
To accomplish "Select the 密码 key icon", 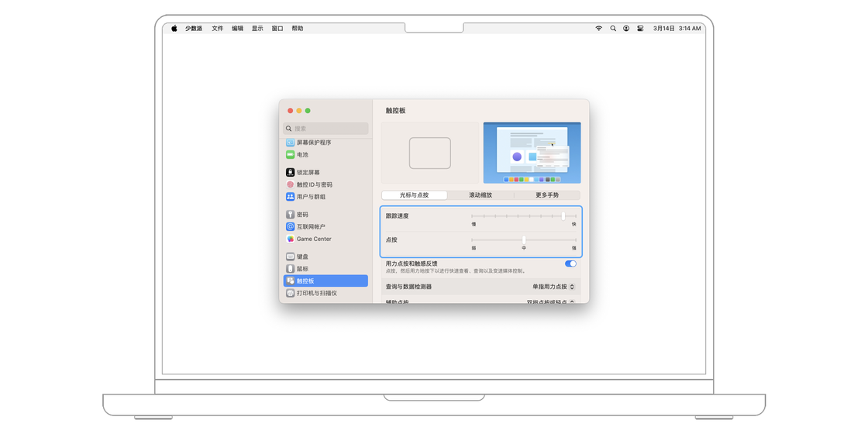I will click(290, 214).
